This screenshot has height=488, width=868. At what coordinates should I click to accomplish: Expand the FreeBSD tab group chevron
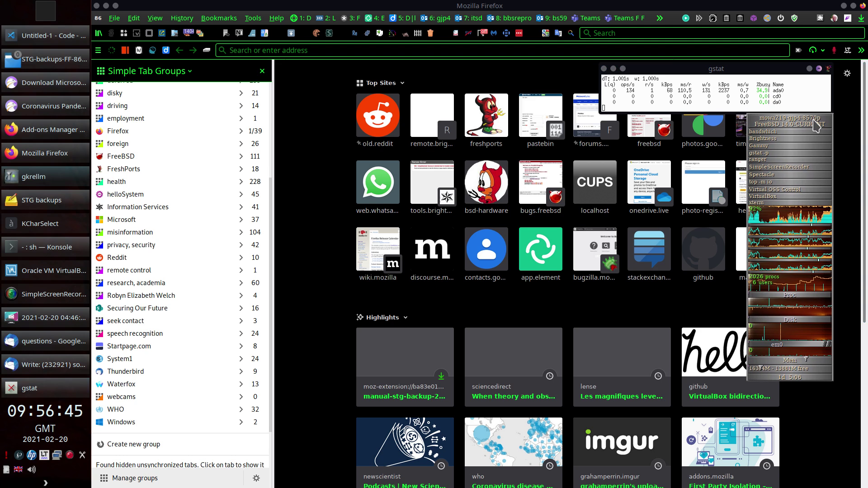[241, 156]
